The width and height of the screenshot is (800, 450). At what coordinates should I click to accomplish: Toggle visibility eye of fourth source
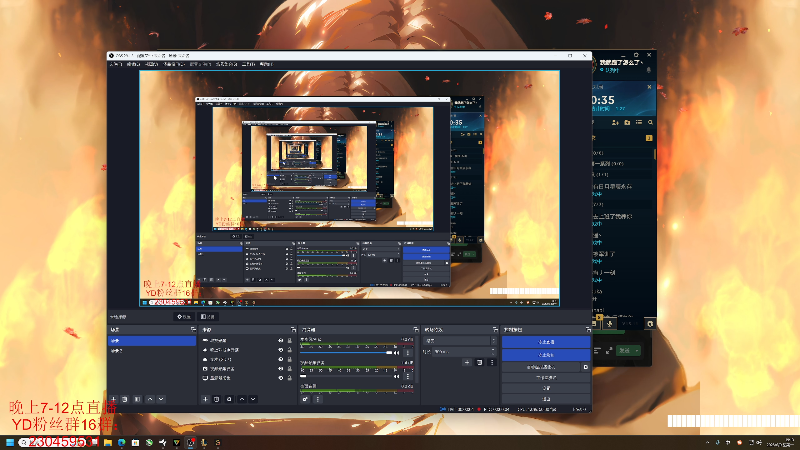coord(281,368)
